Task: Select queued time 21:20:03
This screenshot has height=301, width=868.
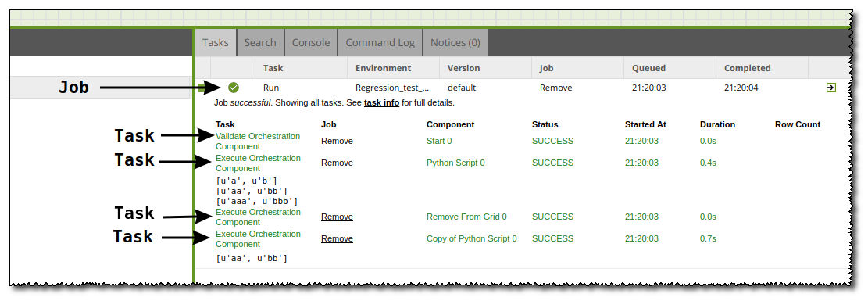Action: tap(648, 88)
